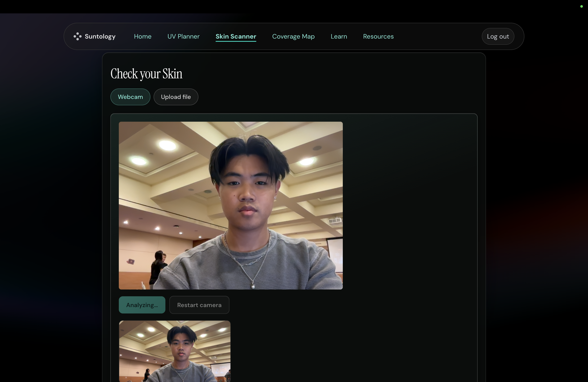Click the Analyzing... button
588x382 pixels.
point(142,305)
